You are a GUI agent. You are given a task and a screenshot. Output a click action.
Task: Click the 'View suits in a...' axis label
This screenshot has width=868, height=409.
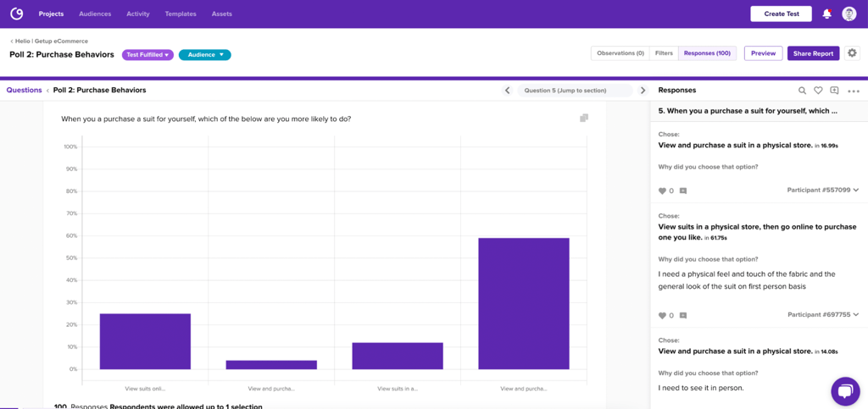398,389
